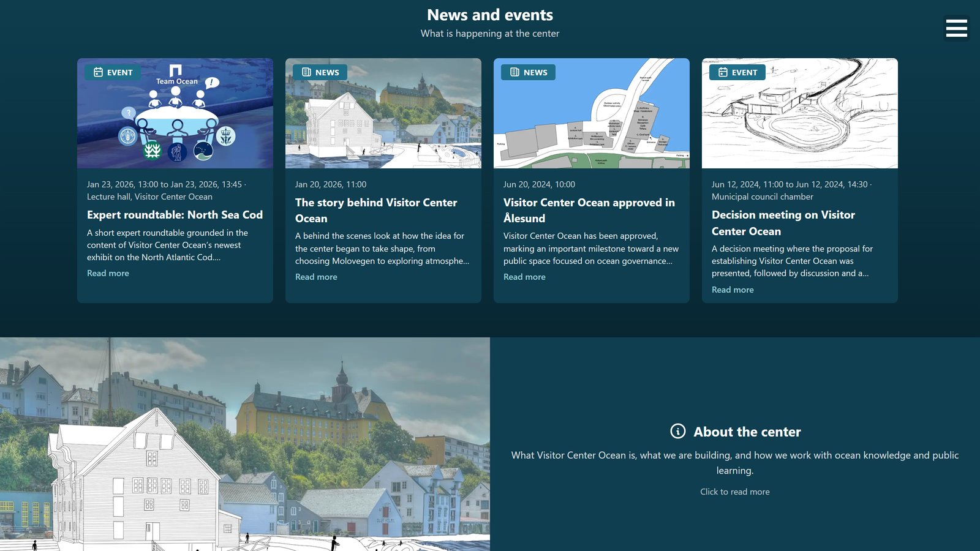The image size is (980, 551).
Task: Open Expert roundtable: North Sea Cod title
Action: (175, 215)
